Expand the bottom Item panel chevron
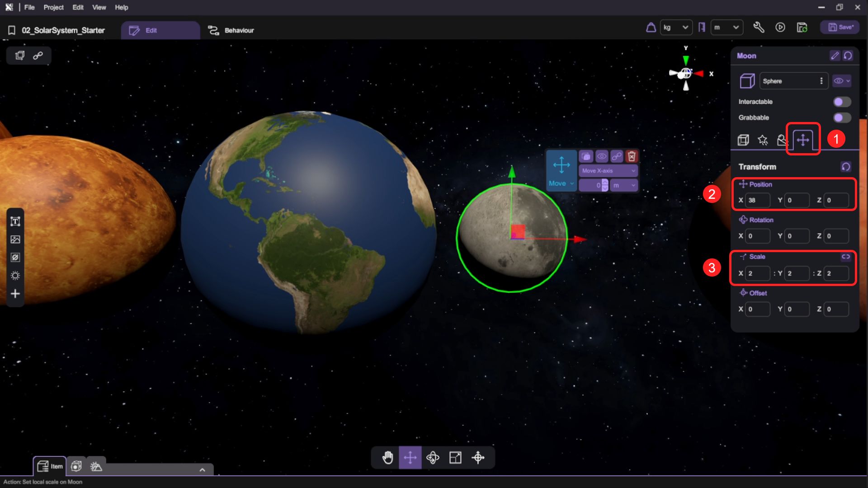The height and width of the screenshot is (488, 868). pyautogui.click(x=202, y=470)
